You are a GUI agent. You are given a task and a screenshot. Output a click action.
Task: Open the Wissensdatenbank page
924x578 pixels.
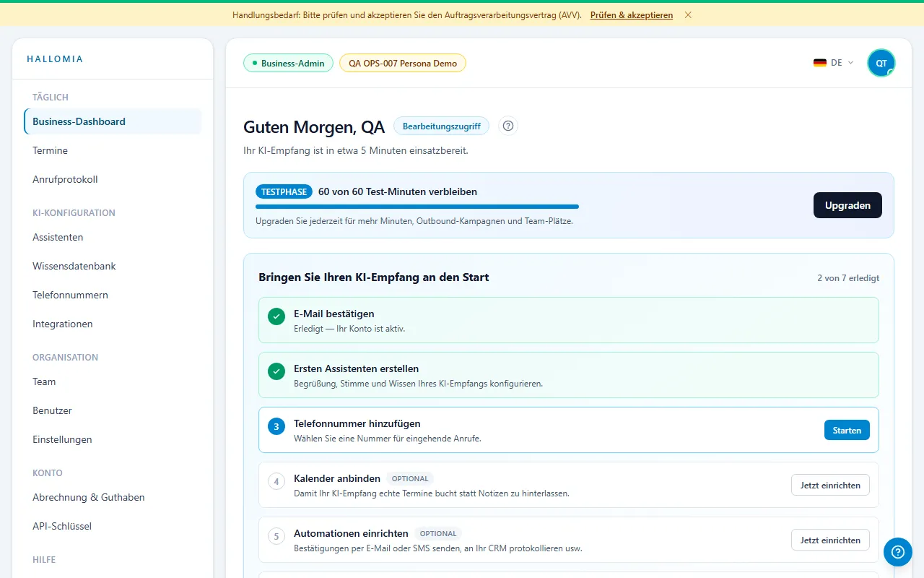[x=113, y=266]
